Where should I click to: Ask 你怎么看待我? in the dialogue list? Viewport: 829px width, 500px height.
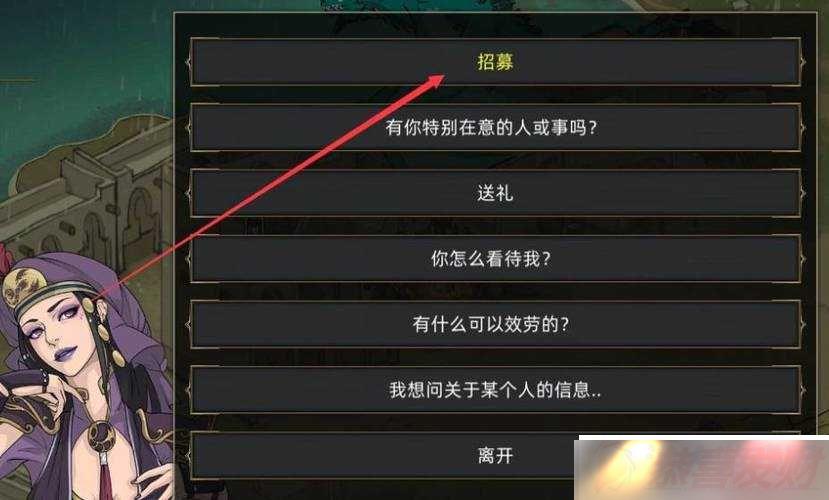click(495, 258)
